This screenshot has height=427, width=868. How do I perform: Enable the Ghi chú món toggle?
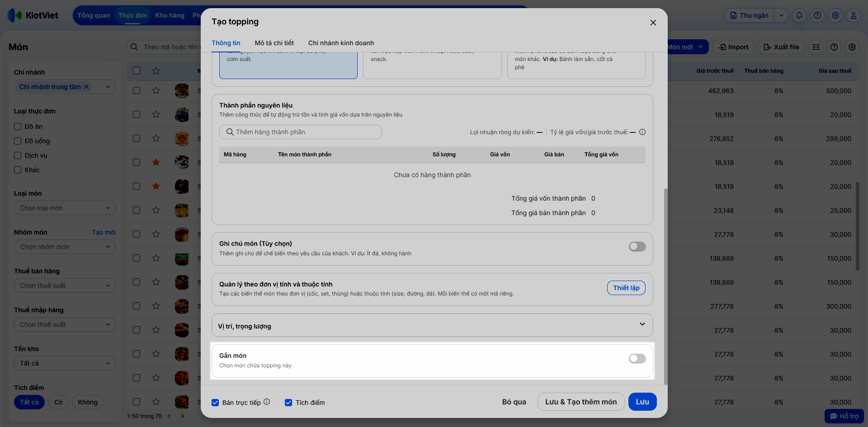point(637,246)
